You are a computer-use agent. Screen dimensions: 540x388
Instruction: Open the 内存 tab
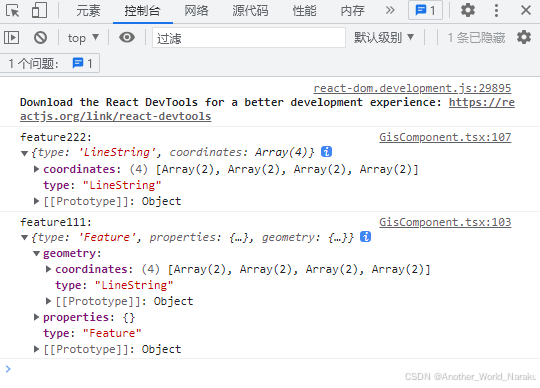coord(352,11)
